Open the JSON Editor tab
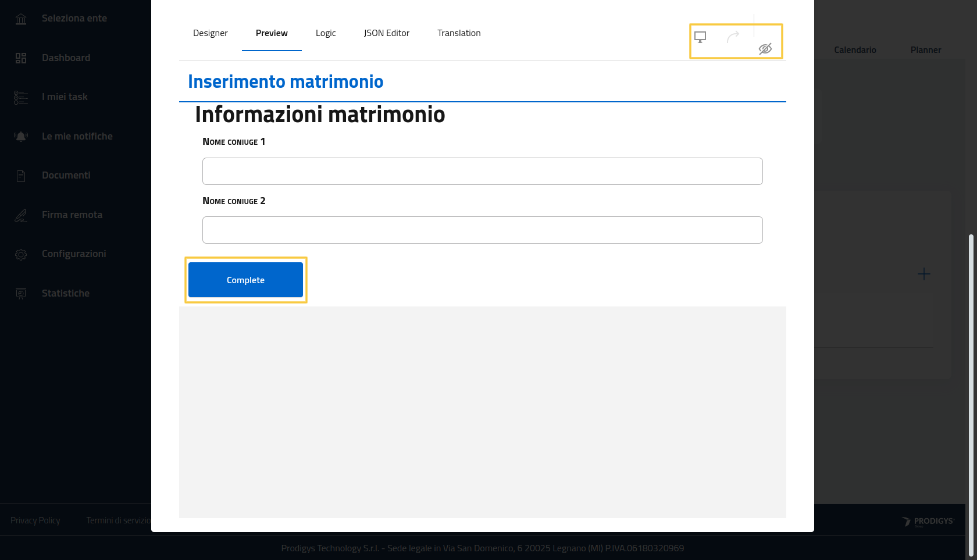Viewport: 977px width, 560px height. coord(387,33)
